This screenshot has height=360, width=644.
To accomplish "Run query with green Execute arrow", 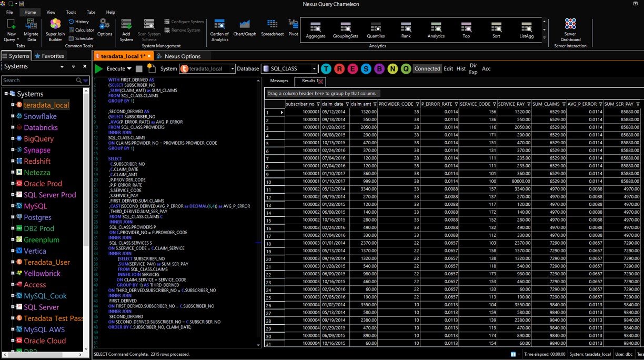I will (x=98, y=68).
